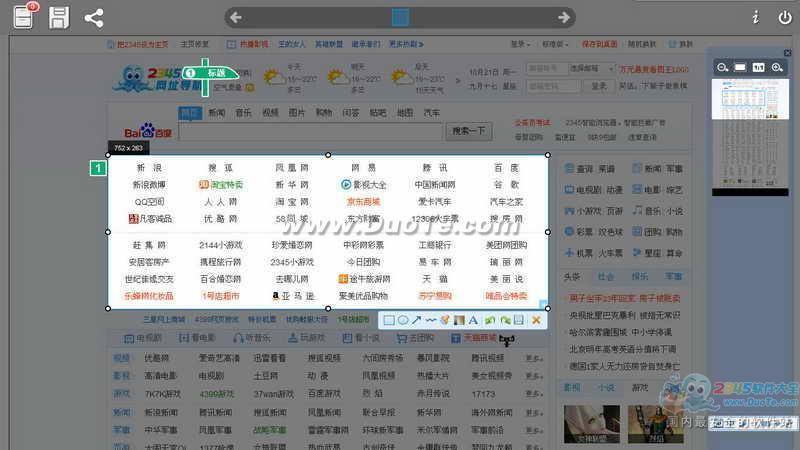
Task: Switch to the 新闻 search tab
Action: (x=217, y=112)
